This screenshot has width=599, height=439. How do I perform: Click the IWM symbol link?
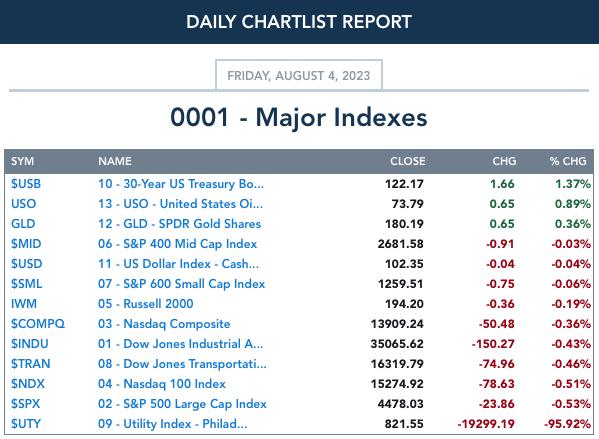pos(24,304)
